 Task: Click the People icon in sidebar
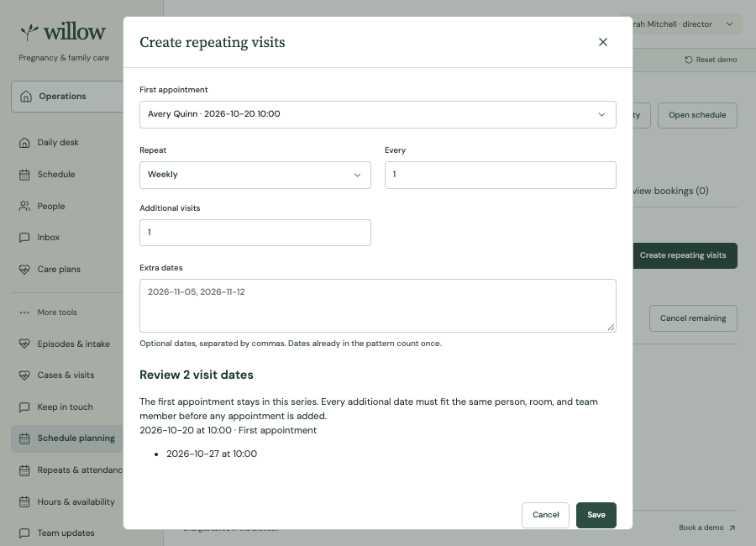pyautogui.click(x=24, y=207)
